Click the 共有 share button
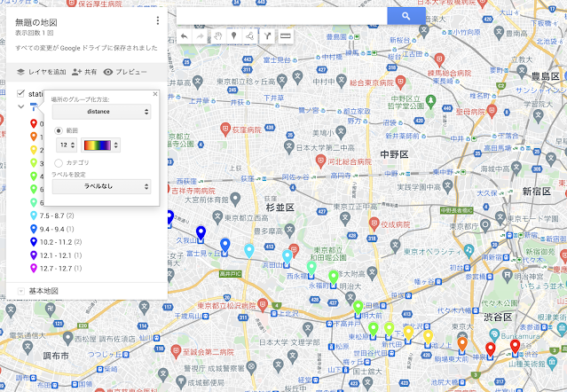The image size is (567, 392). tap(84, 72)
